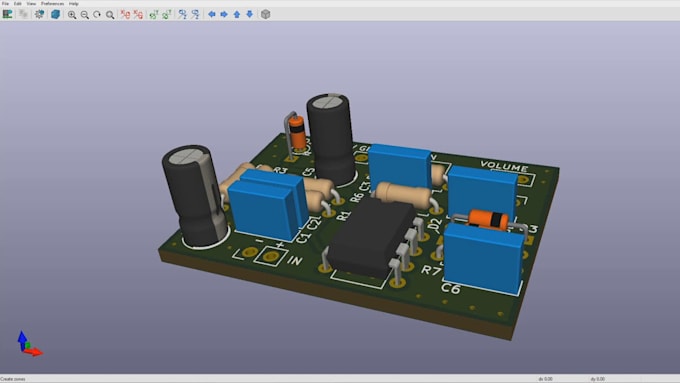Click the R7 silkscreen label
Screen dimensions: 680x383
[431, 270]
